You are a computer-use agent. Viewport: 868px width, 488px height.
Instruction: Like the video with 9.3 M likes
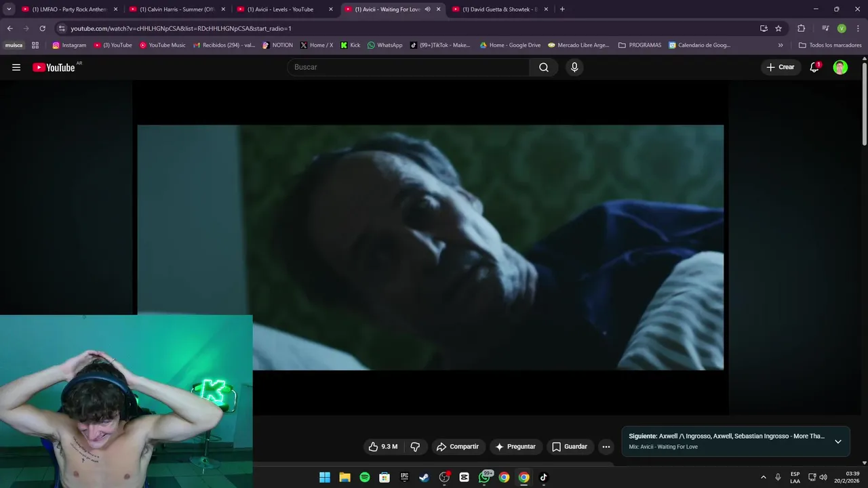tap(382, 447)
